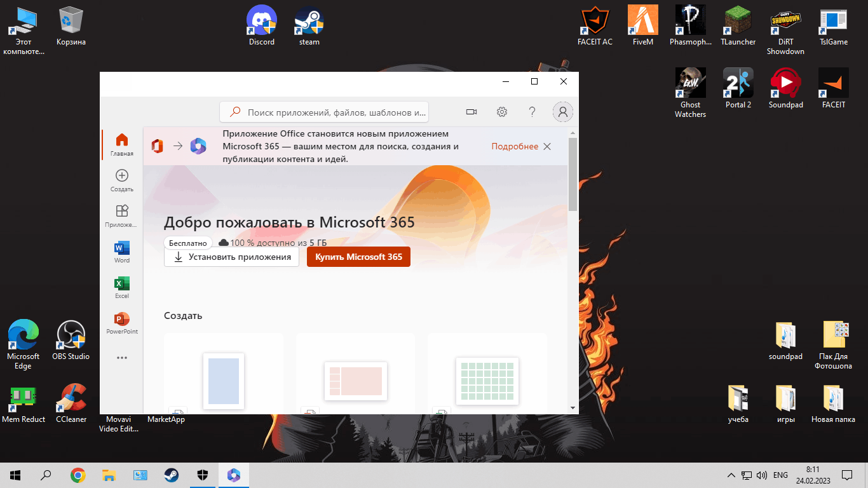The height and width of the screenshot is (488, 868).
Task: Select Этот компьютер desktop icon
Action: (24, 30)
